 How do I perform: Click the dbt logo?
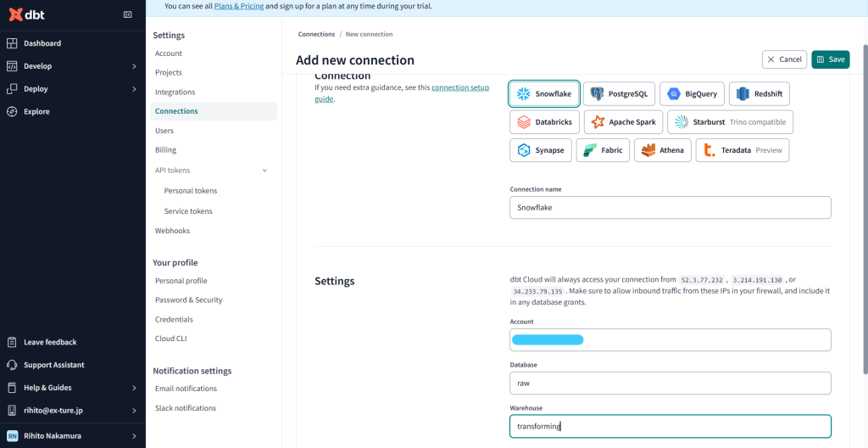pyautogui.click(x=26, y=15)
